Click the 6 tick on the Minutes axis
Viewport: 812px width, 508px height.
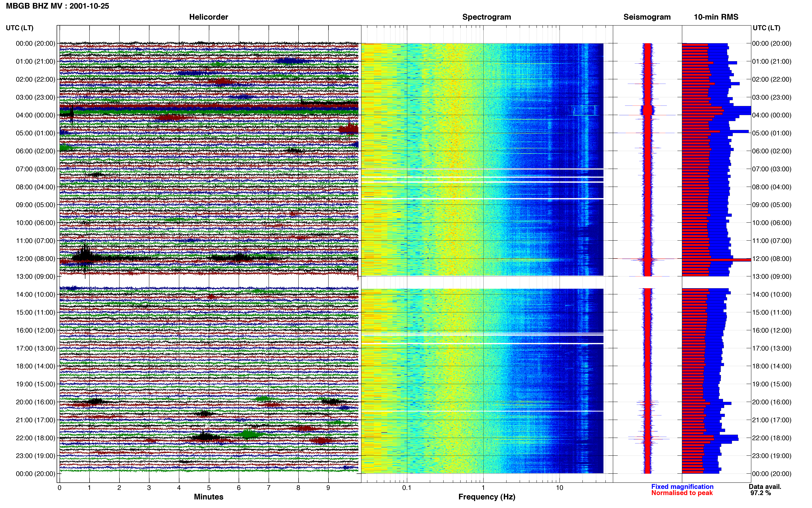239,488
